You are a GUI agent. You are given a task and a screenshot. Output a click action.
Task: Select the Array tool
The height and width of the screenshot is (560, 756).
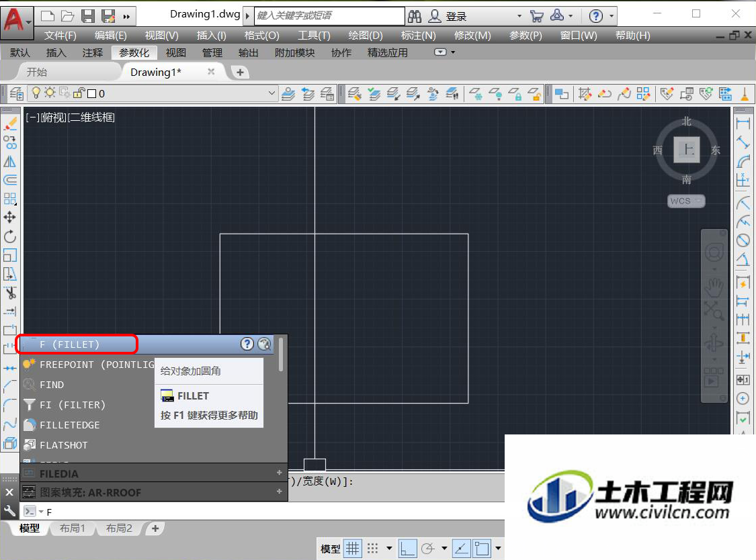click(x=10, y=199)
